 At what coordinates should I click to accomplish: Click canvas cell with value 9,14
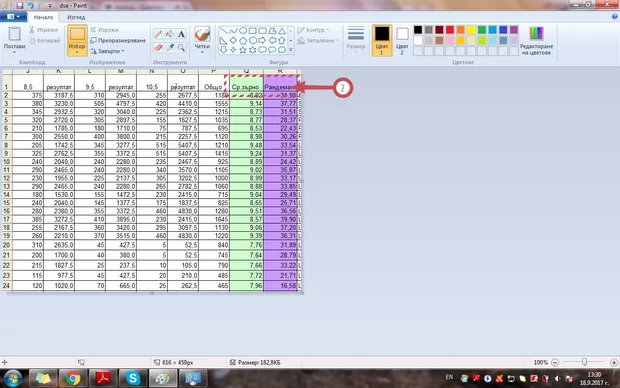point(246,104)
